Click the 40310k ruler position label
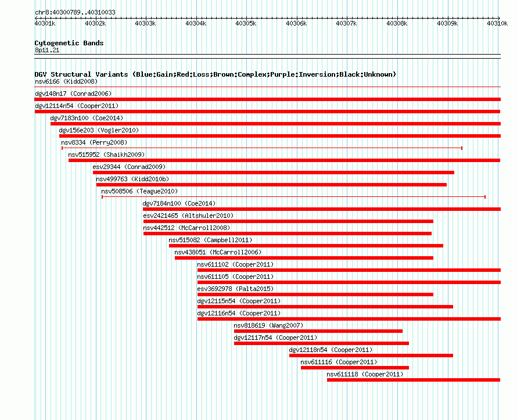This screenshot has width=517, height=420. (497, 23)
